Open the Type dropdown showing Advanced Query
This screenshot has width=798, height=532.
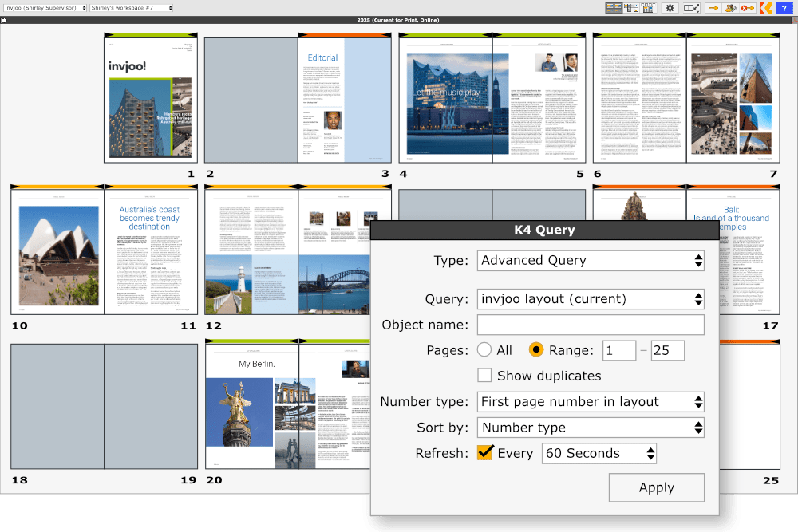(591, 261)
